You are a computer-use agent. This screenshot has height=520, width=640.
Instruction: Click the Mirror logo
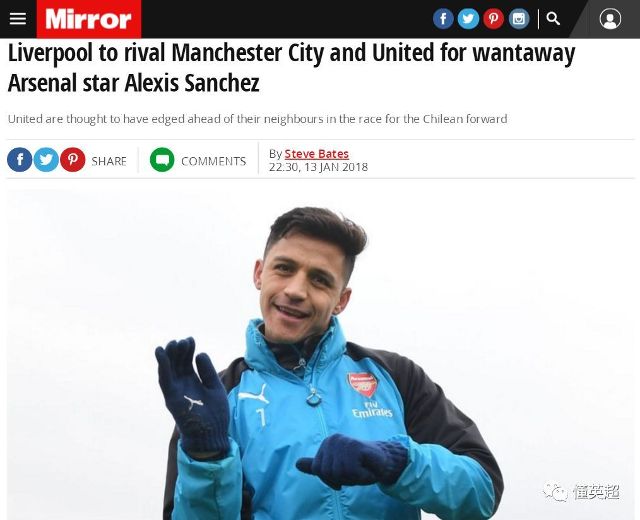[x=89, y=19]
